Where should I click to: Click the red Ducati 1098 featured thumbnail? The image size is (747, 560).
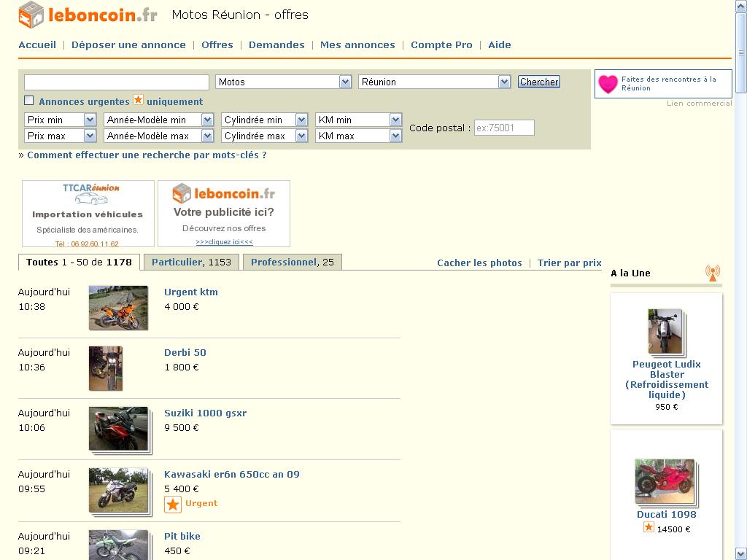[x=666, y=483]
